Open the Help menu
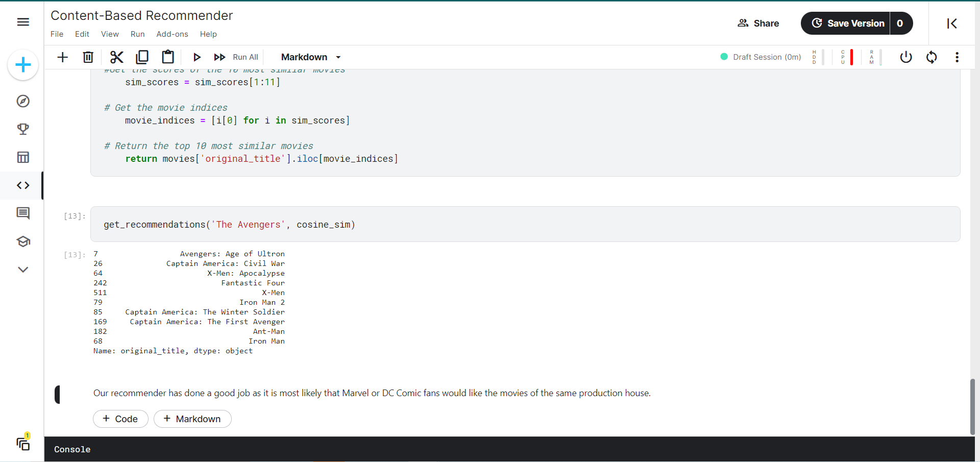Image resolution: width=980 pixels, height=462 pixels. 208,34
